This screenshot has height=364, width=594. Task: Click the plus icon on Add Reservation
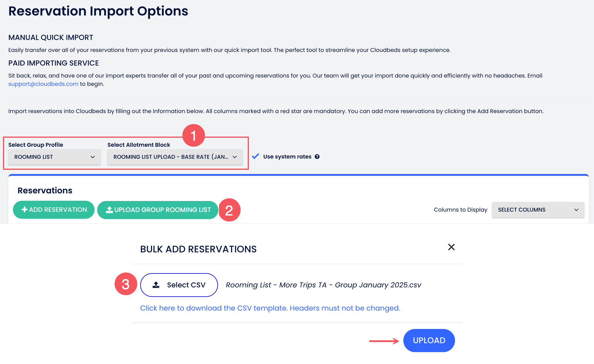(25, 210)
